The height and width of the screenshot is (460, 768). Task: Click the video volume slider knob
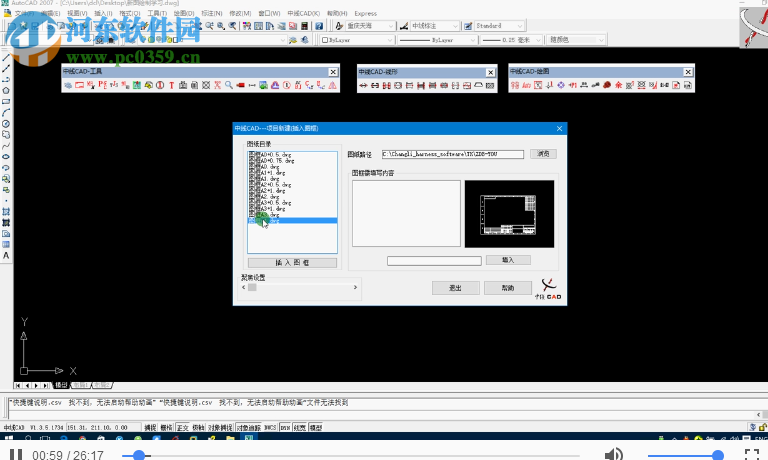[x=718, y=455]
